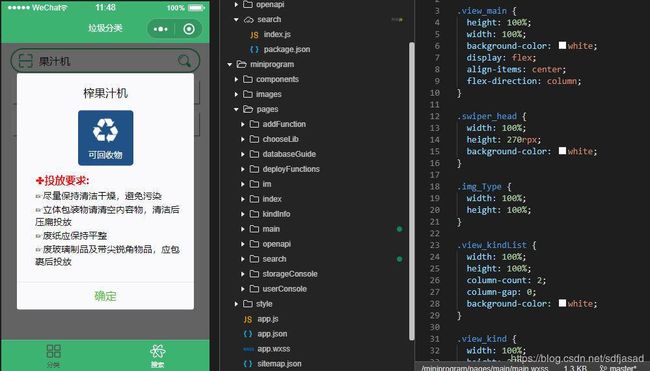The height and width of the screenshot is (371, 650).
Task: Click white swatch on code line 28
Action: click(x=562, y=303)
